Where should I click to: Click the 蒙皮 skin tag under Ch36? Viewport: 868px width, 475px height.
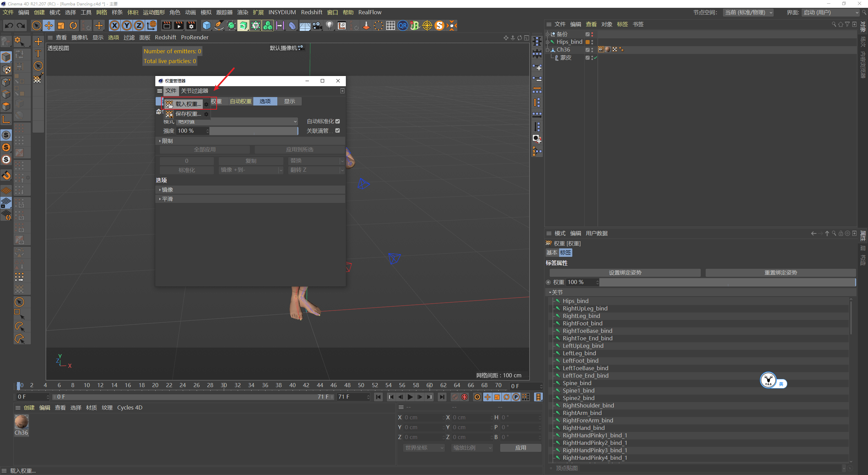coord(565,58)
